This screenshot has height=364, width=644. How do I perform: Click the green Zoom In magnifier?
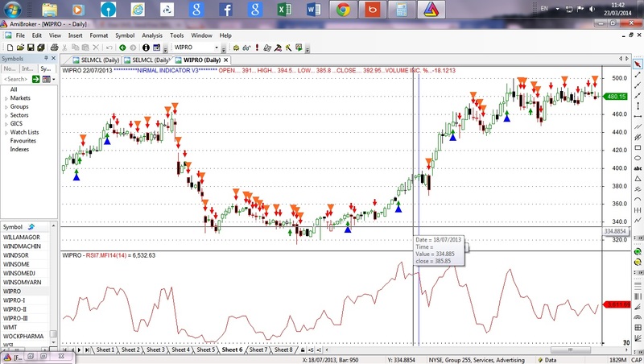point(638,251)
